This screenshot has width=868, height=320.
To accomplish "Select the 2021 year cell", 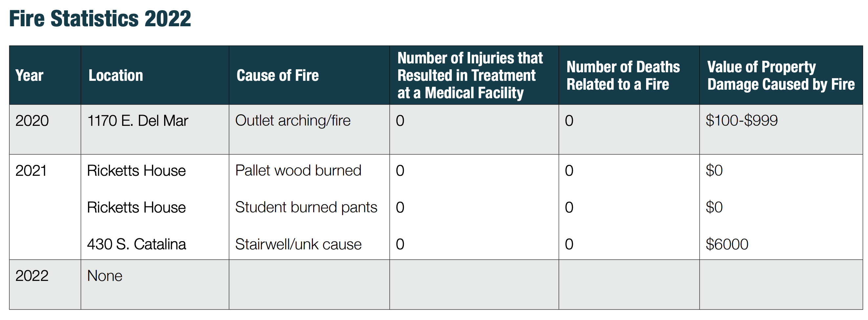I will (x=31, y=171).
